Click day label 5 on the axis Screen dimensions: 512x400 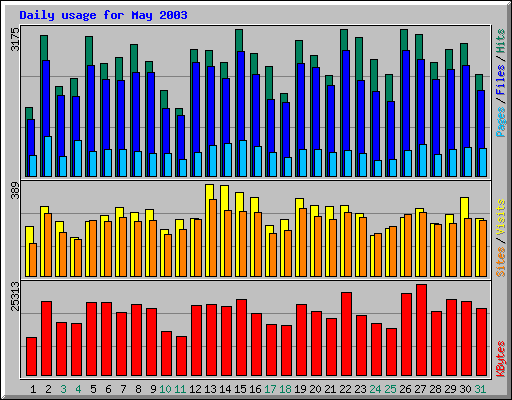point(93,389)
